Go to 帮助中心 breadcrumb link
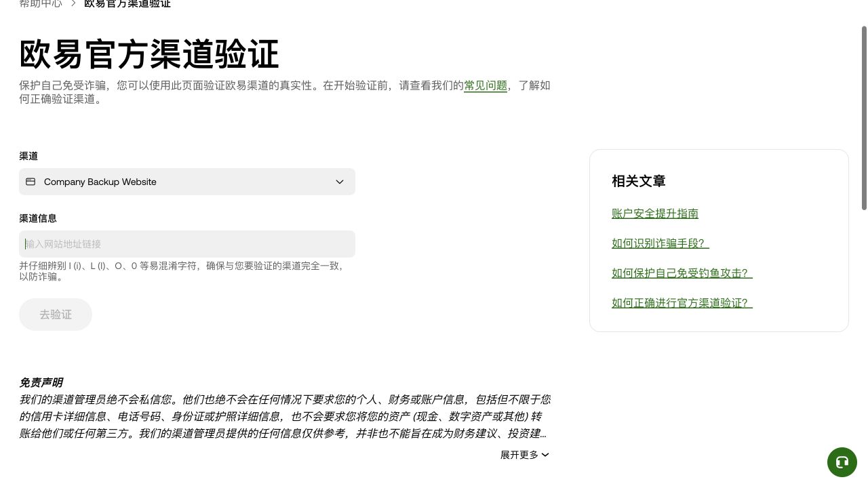 pos(41,4)
